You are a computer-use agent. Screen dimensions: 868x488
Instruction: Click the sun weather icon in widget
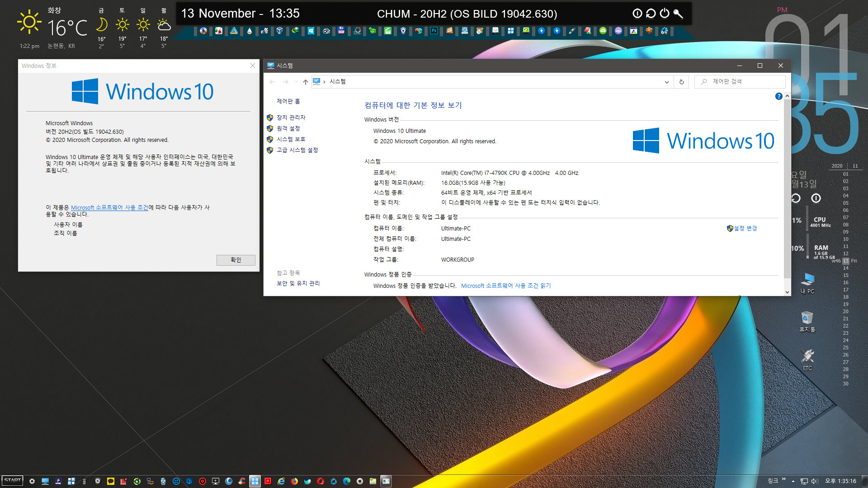tap(29, 22)
